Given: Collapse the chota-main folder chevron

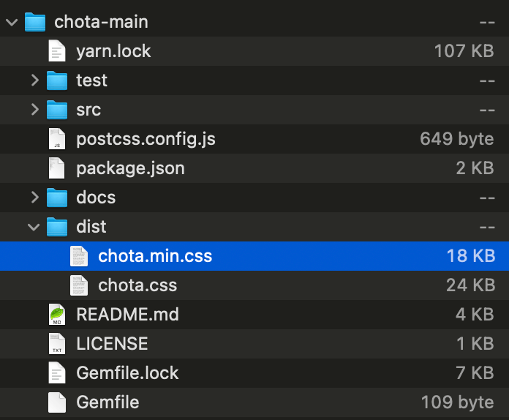Looking at the screenshot, I should tap(12, 23).
